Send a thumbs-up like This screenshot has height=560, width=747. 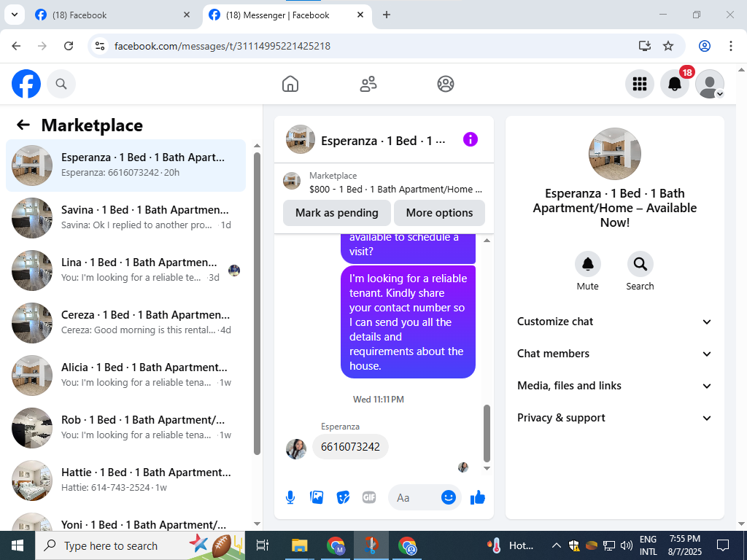click(x=477, y=497)
